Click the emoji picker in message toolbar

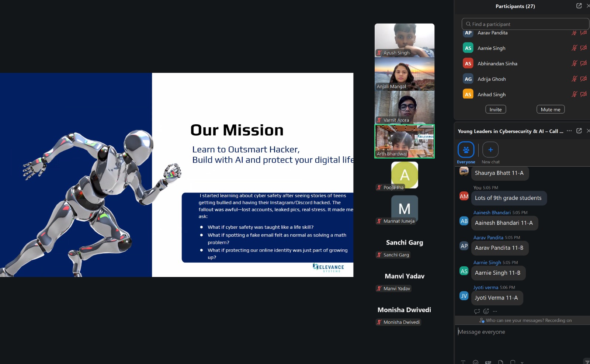pos(476,362)
